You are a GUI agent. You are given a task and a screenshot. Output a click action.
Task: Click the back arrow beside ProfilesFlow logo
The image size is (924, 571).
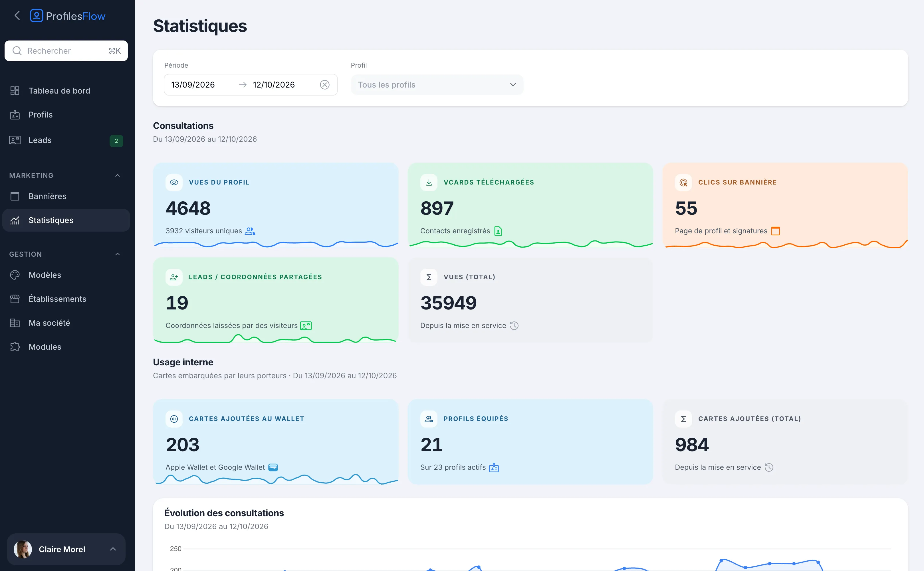(x=17, y=16)
